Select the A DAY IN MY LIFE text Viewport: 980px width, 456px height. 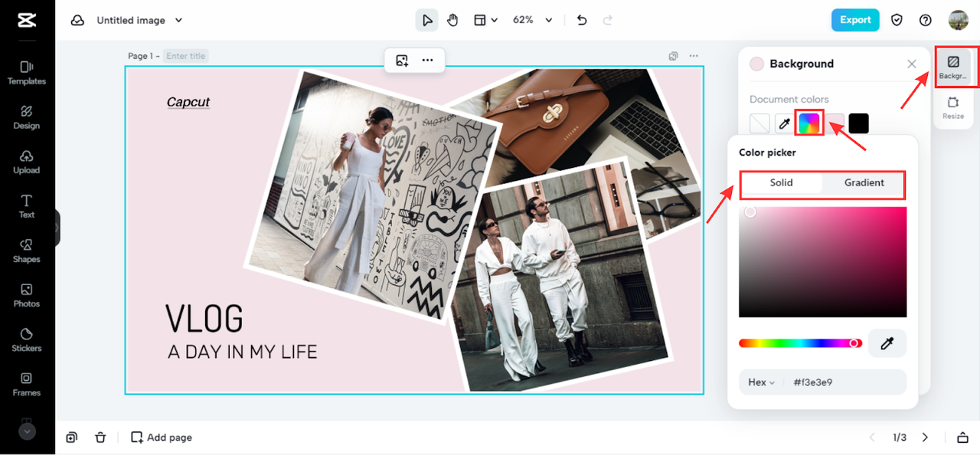click(242, 353)
